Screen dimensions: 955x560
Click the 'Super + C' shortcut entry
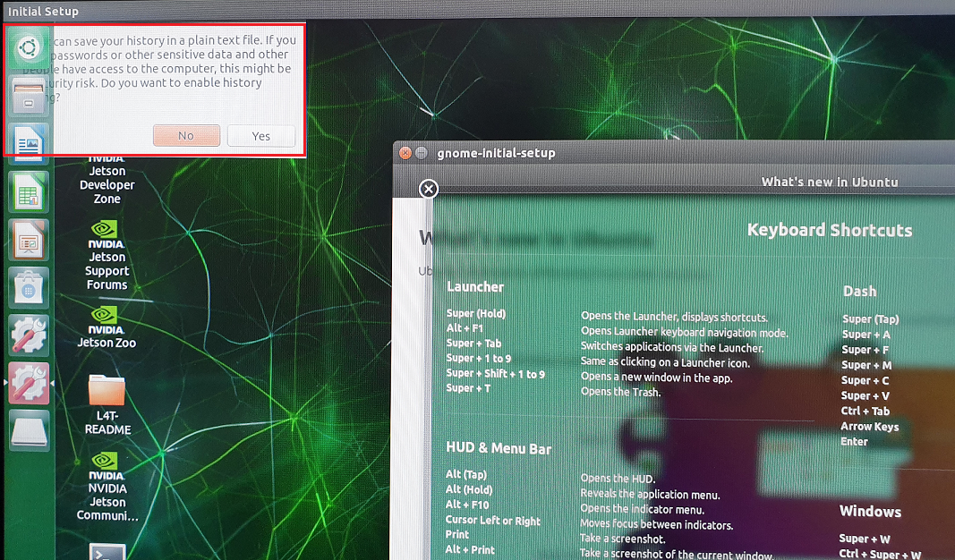pyautogui.click(x=865, y=380)
